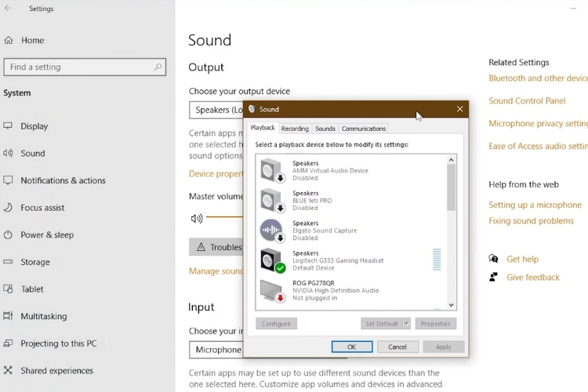Click the search magnifier icon
588x392 pixels.
158,67
